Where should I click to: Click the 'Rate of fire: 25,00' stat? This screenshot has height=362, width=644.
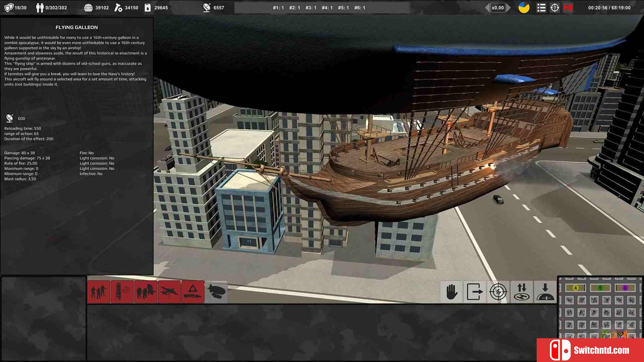click(x=21, y=163)
